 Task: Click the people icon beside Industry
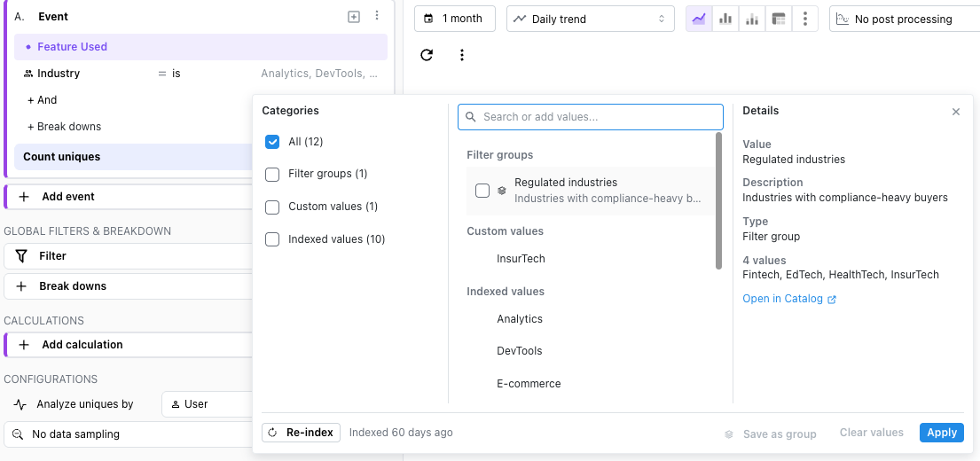28,74
